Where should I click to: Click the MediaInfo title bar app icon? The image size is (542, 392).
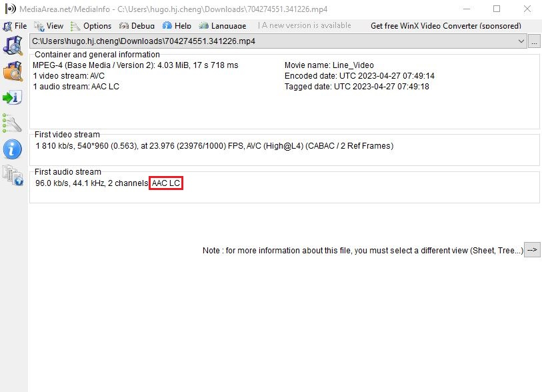(11, 9)
